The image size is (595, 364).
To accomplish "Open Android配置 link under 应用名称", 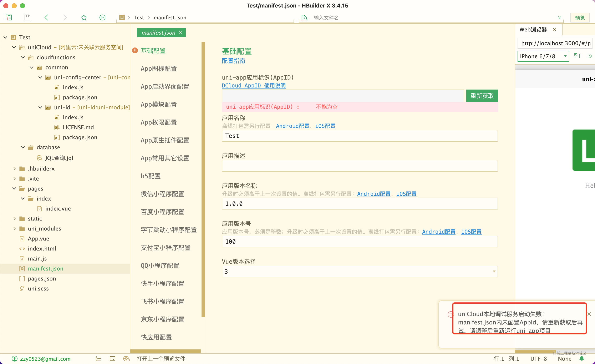I will (293, 126).
